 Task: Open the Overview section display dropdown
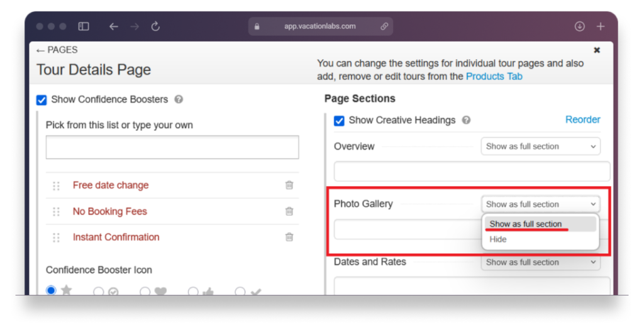coord(540,146)
